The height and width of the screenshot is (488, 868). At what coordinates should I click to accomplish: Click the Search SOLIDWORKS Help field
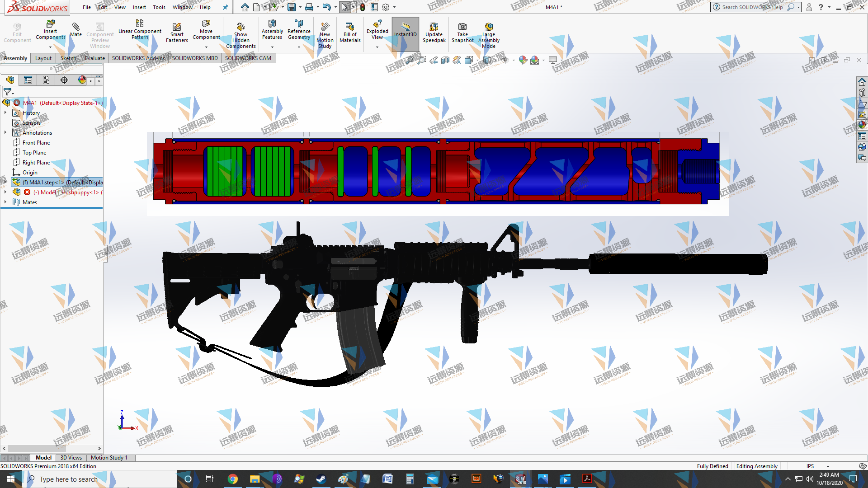753,7
